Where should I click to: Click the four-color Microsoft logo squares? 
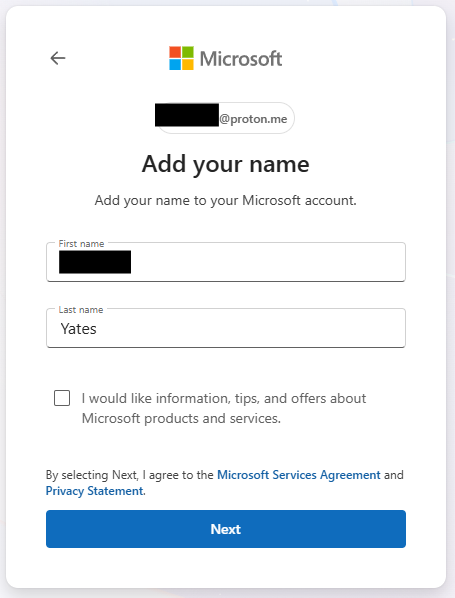pyautogui.click(x=181, y=58)
